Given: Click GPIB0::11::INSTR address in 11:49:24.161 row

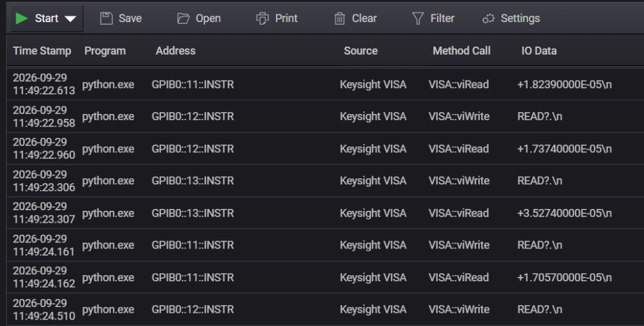Looking at the screenshot, I should 192,245.
